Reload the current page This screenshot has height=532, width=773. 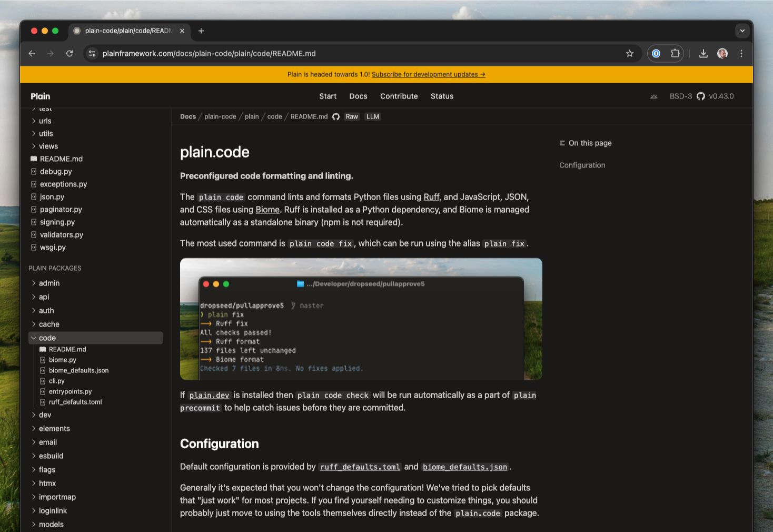pos(70,53)
